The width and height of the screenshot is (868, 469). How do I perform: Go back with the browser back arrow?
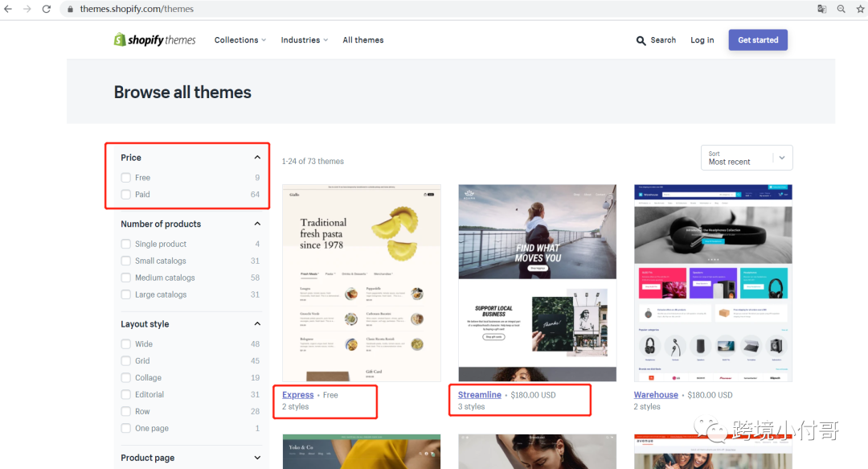click(x=8, y=9)
